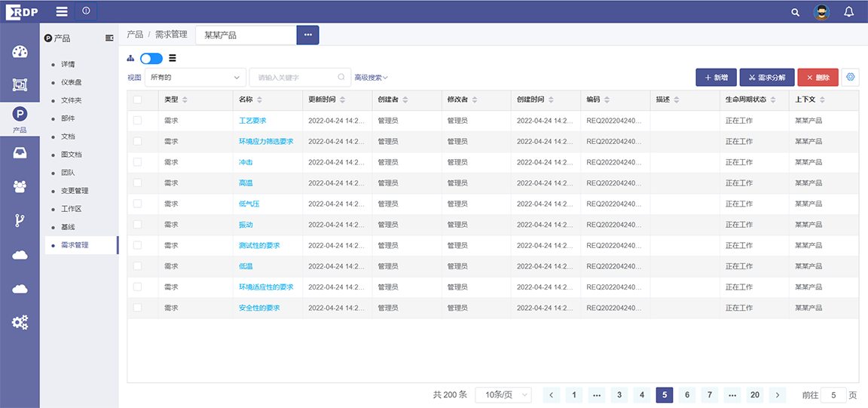
Task: Sort by 更新时间 column arrows
Action: pyautogui.click(x=343, y=100)
